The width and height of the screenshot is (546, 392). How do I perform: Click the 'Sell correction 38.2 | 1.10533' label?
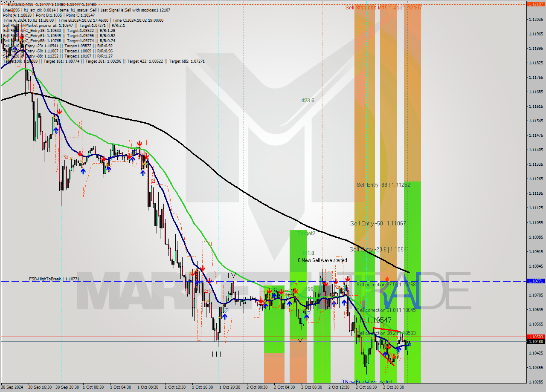(x=386, y=333)
